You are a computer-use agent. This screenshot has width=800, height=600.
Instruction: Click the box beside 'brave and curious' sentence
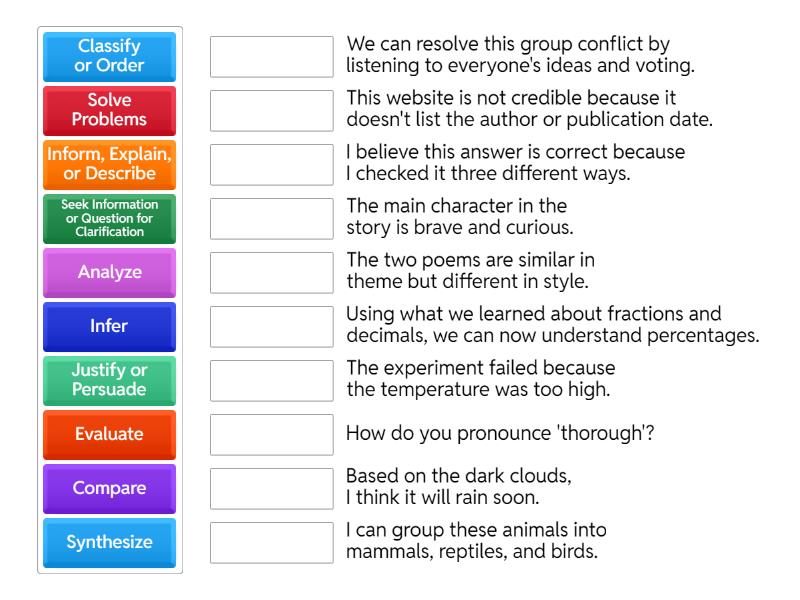coord(272,219)
